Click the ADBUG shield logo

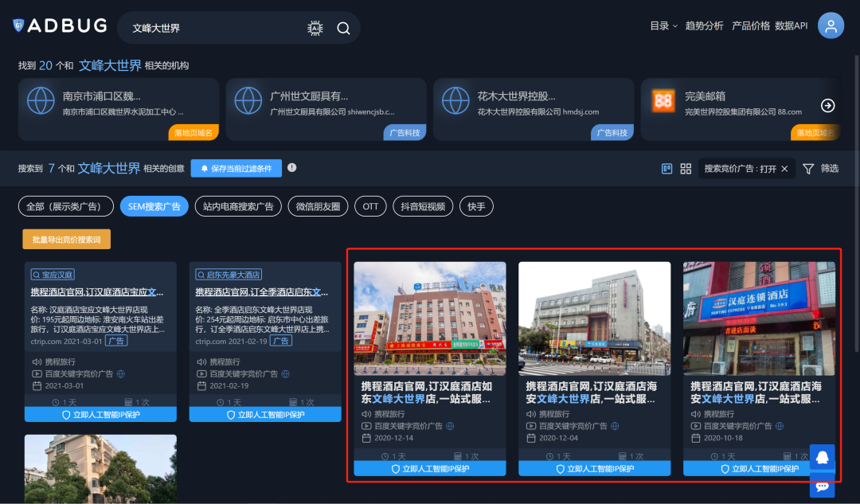[18, 25]
